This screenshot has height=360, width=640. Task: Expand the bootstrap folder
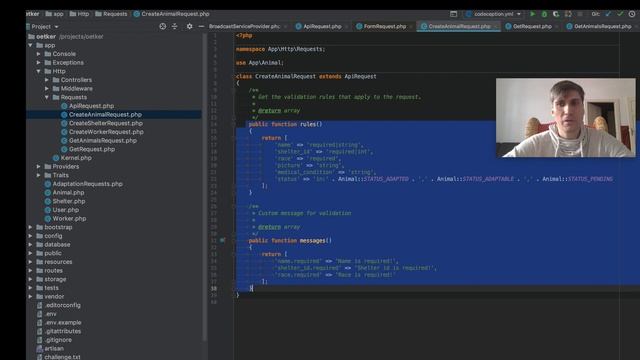coord(31,227)
